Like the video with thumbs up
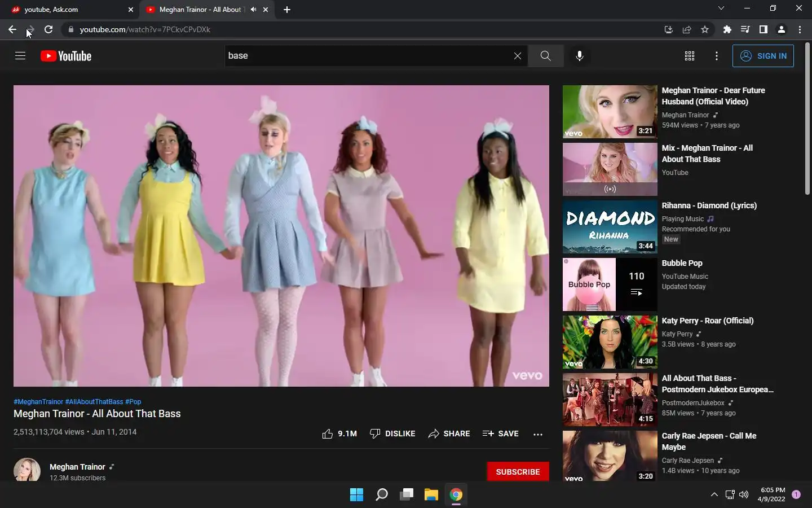 (339, 433)
